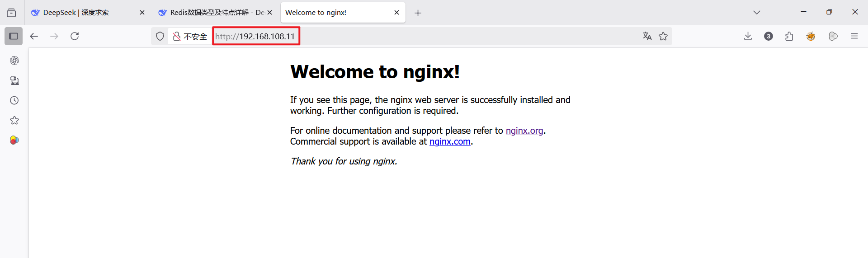The width and height of the screenshot is (868, 258).
Task: Follow the nginx.org link
Action: pyautogui.click(x=524, y=131)
